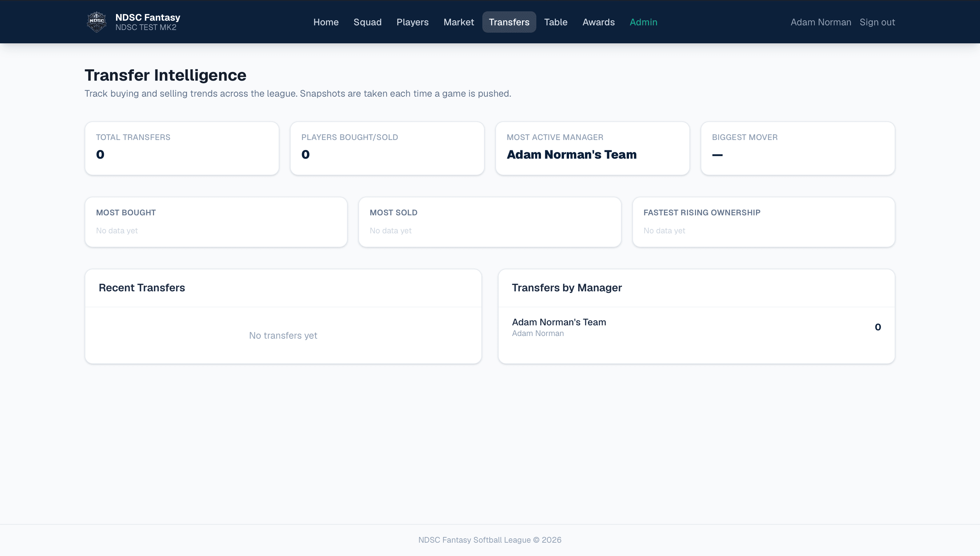Click the NDSC shield logo icon
This screenshot has height=556, width=980.
pyautogui.click(x=97, y=22)
